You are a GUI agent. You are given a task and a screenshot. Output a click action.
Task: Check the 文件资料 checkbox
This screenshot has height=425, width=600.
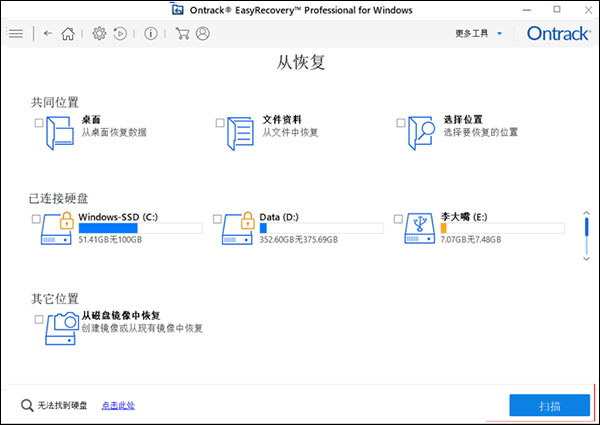tap(220, 123)
